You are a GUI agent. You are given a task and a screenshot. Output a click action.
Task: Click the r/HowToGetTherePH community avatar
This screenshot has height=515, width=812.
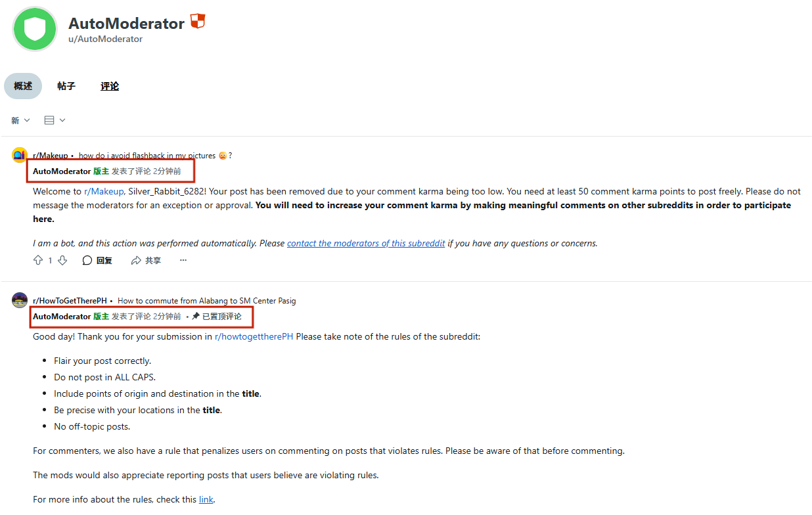[x=20, y=301]
